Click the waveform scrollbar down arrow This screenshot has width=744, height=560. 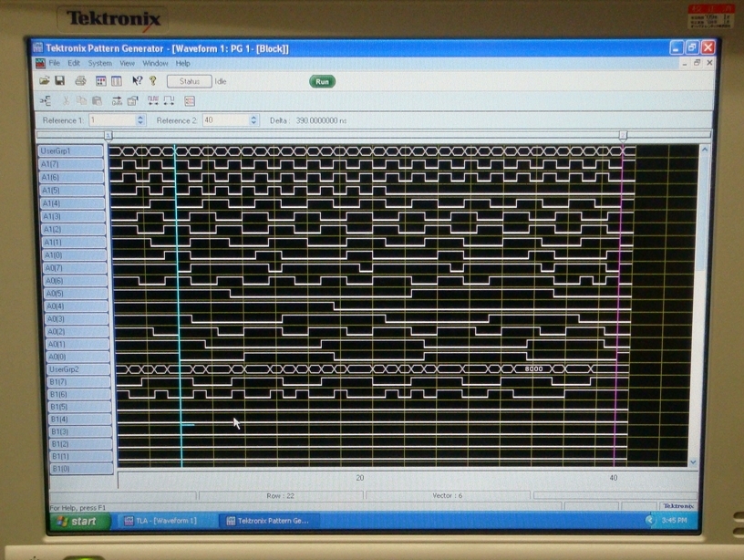(693, 461)
